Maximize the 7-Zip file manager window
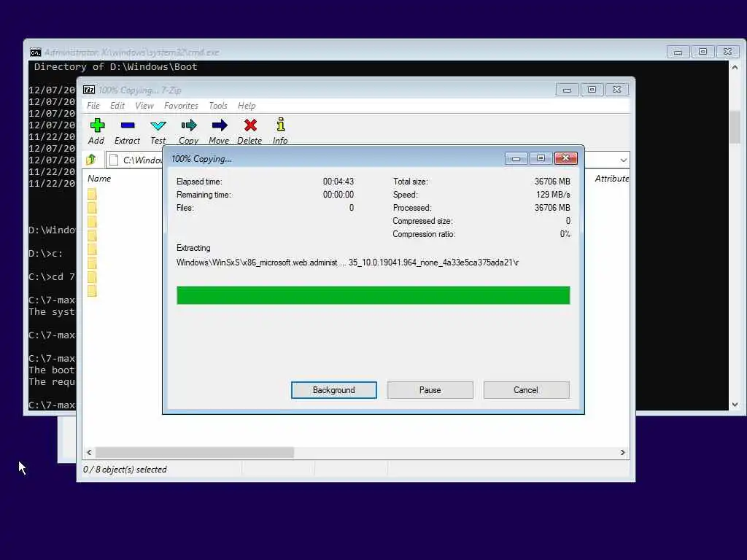The height and width of the screenshot is (560, 747). pos(592,90)
